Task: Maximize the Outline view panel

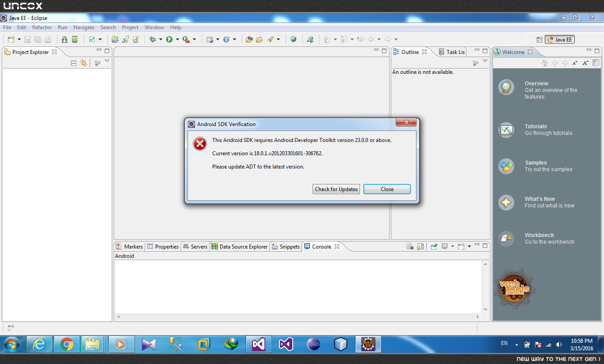Action: (x=485, y=51)
